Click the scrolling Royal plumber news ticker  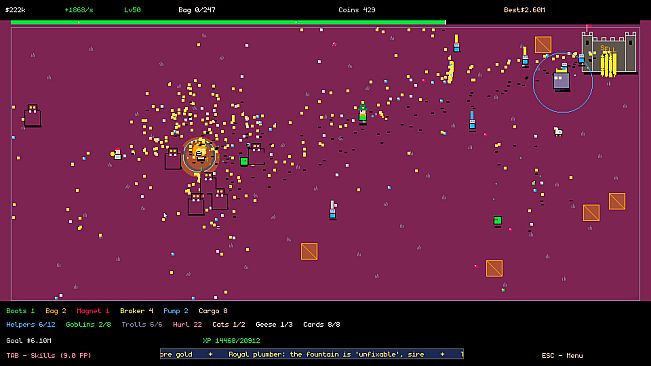click(x=312, y=354)
